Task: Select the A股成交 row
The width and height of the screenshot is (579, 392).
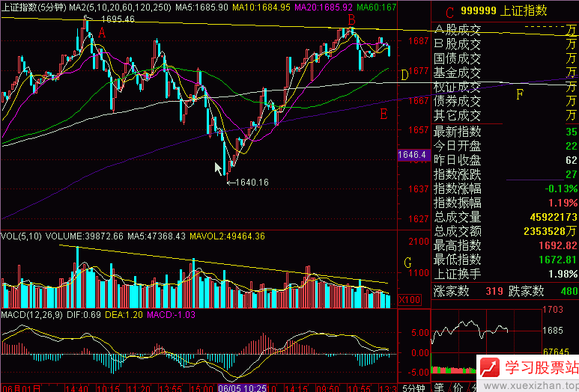Action: tap(505, 29)
